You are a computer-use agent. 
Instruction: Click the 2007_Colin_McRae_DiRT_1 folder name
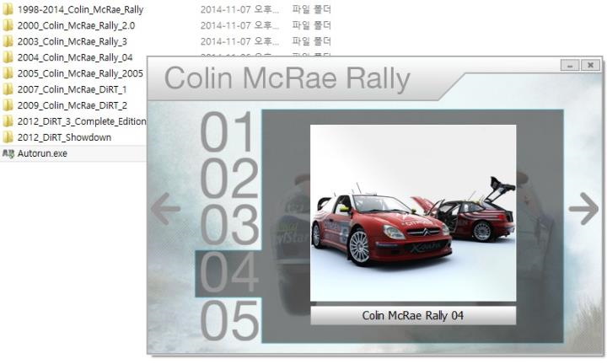[72, 89]
